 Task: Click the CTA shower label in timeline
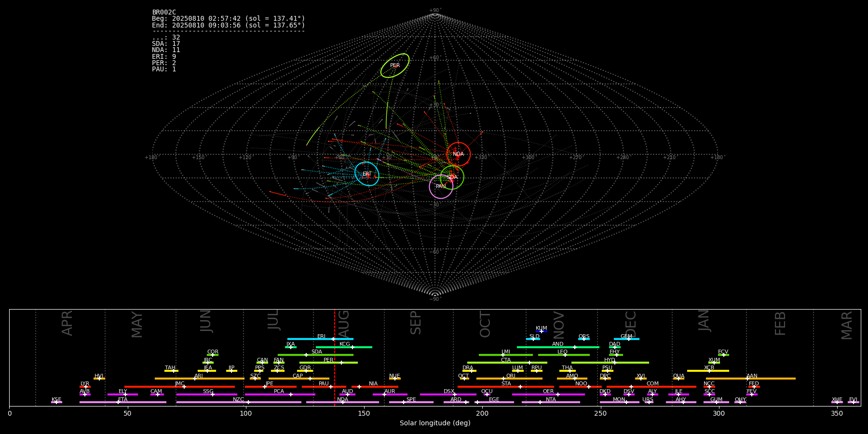505,360
